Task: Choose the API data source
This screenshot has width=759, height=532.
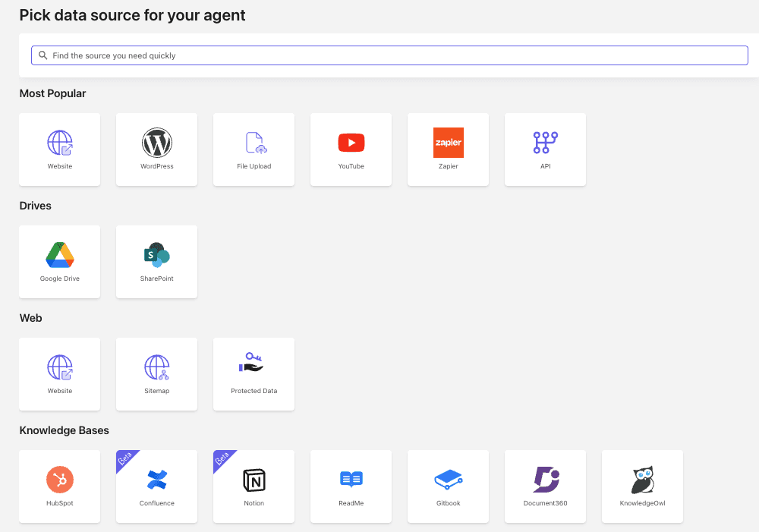Action: point(545,150)
